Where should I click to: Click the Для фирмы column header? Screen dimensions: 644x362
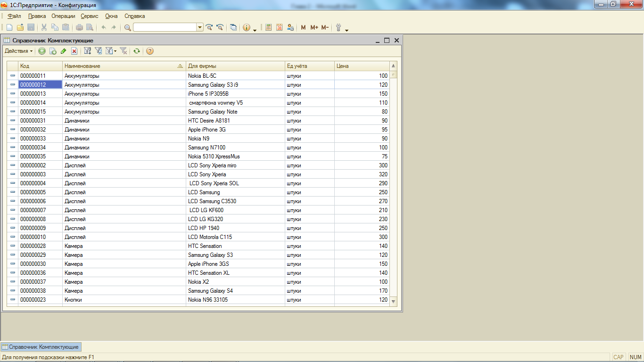(x=236, y=66)
